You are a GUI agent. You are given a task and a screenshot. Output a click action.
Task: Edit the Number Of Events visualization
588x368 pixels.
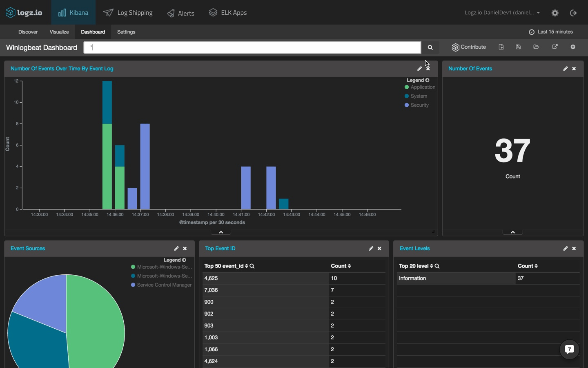[x=566, y=69]
